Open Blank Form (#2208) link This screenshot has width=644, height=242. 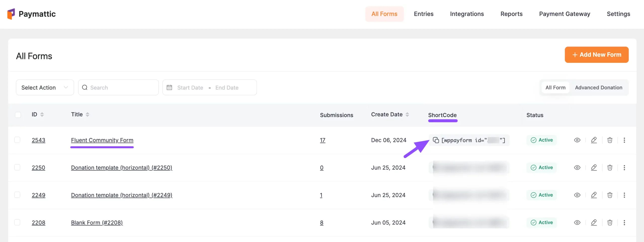tap(97, 222)
